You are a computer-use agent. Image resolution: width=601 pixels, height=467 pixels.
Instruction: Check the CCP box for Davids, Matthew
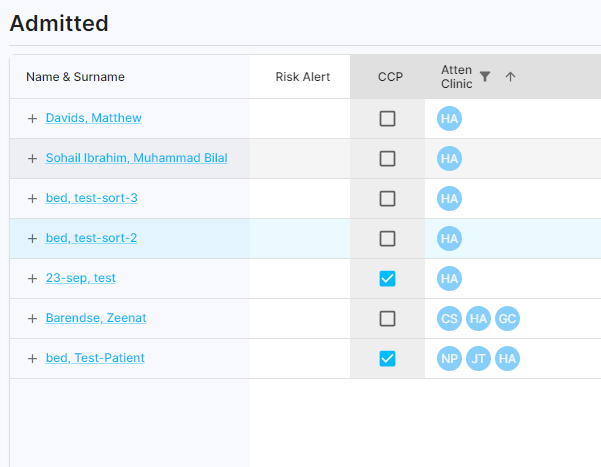(387, 119)
